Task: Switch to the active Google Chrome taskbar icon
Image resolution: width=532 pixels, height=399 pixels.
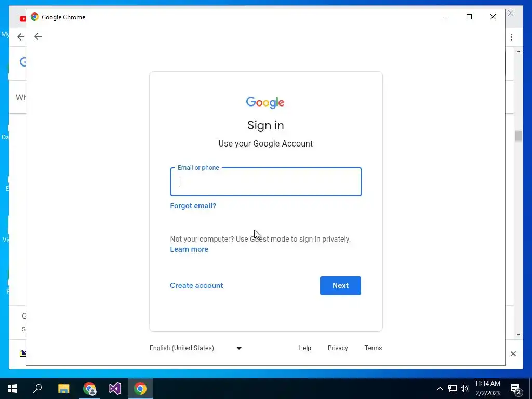Action: coord(140,389)
